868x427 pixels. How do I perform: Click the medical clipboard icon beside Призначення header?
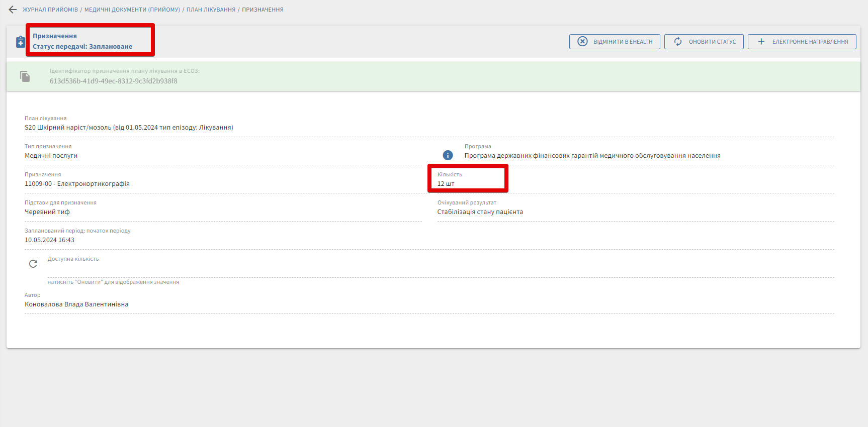[21, 42]
